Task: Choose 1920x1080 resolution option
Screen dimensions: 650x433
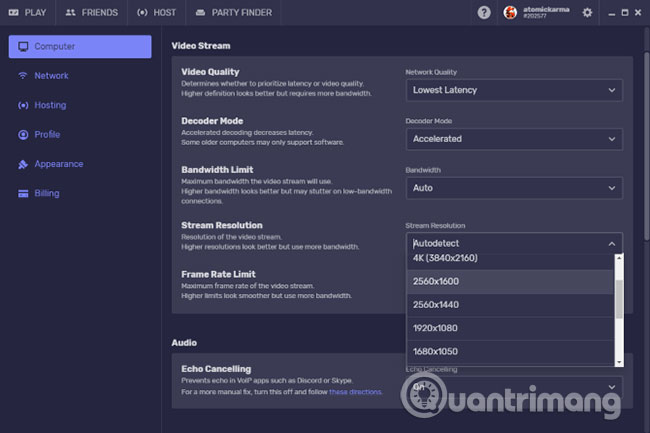Action: 510,329
